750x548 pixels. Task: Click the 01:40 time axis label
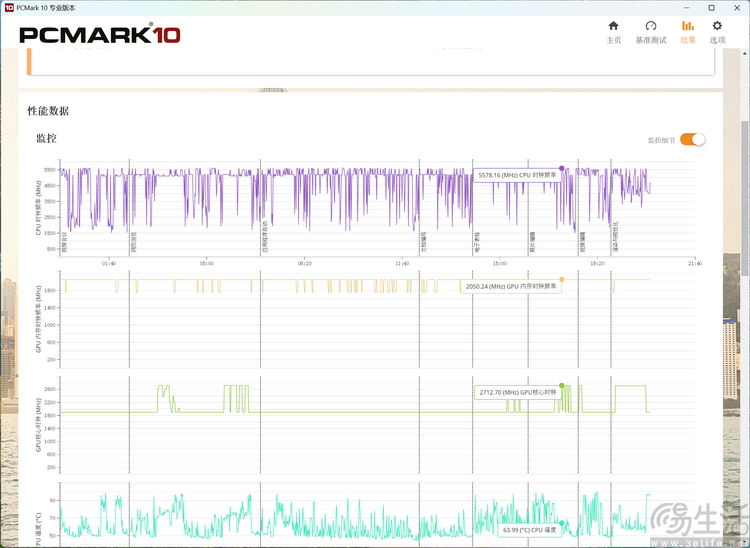(x=109, y=263)
